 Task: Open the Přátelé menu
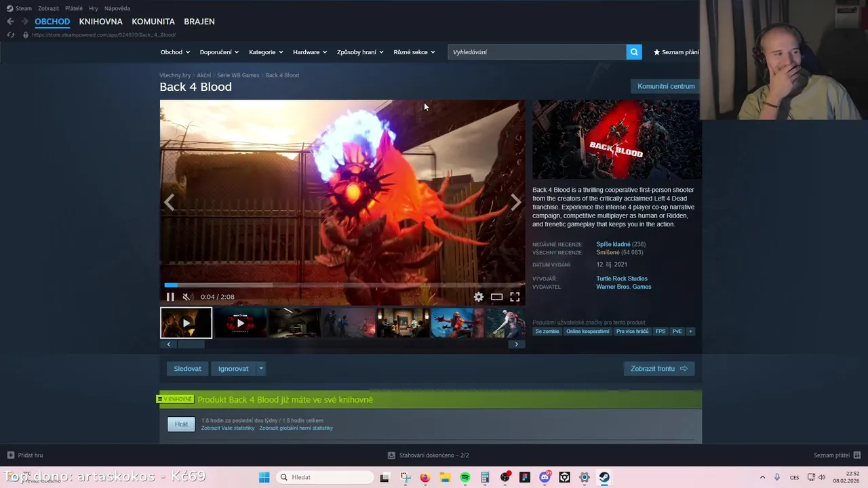point(74,8)
